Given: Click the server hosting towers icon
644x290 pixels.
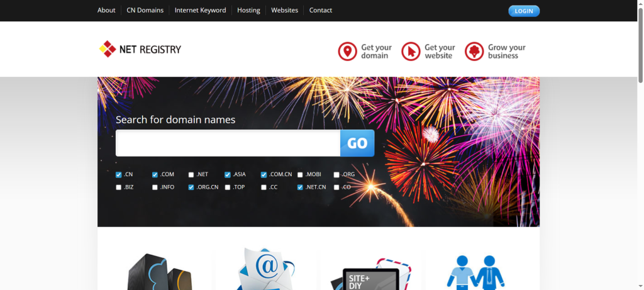Looking at the screenshot, I should coord(157,272).
